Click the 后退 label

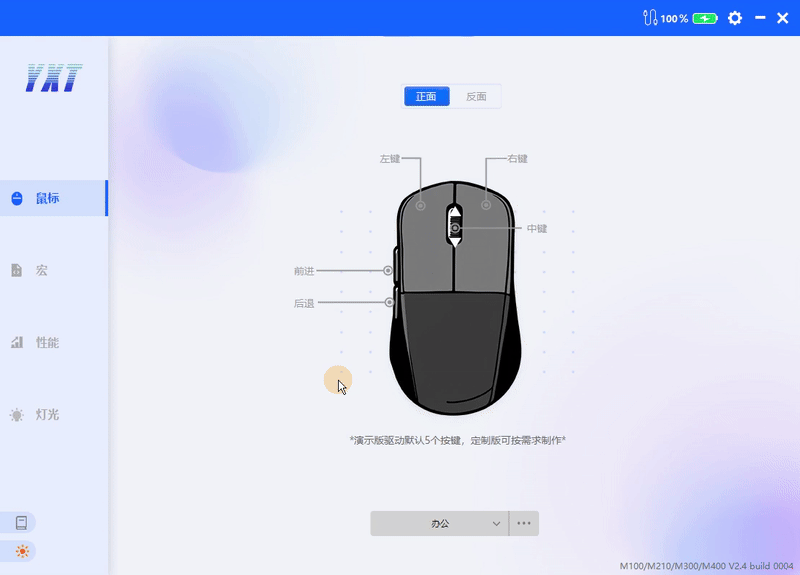coord(304,304)
